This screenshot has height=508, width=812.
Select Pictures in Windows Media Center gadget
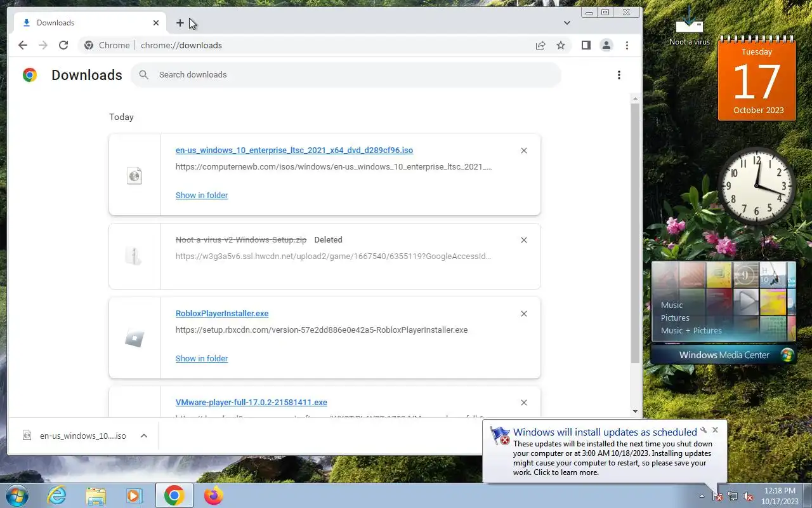click(675, 317)
